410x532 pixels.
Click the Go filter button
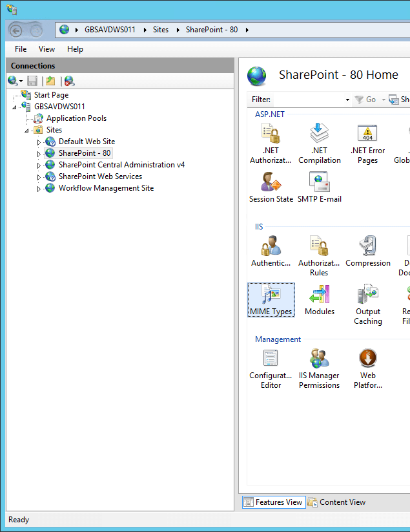click(365, 100)
